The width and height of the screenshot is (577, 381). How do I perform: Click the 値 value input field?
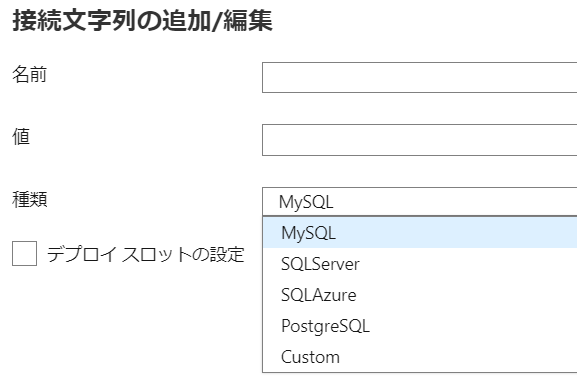[x=420, y=140]
